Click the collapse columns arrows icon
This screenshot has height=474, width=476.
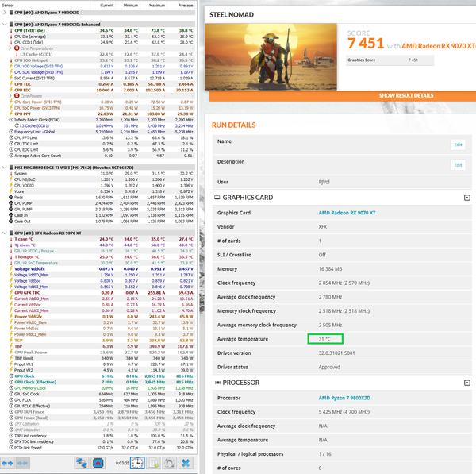(22, 463)
